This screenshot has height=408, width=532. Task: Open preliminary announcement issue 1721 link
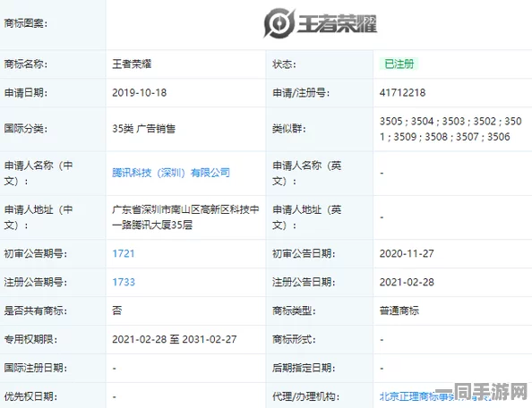[x=124, y=253]
